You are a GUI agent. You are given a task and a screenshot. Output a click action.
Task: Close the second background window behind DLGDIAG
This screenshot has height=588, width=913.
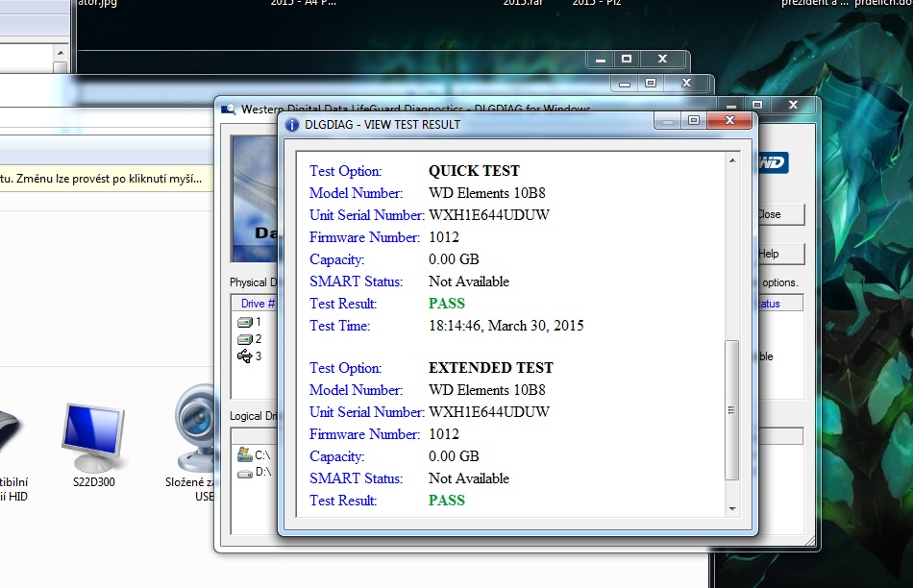coord(686,83)
